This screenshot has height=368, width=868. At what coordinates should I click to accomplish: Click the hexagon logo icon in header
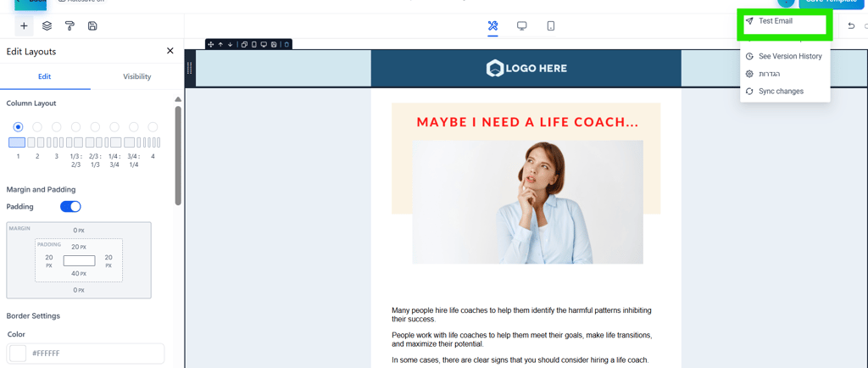pyautogui.click(x=493, y=68)
